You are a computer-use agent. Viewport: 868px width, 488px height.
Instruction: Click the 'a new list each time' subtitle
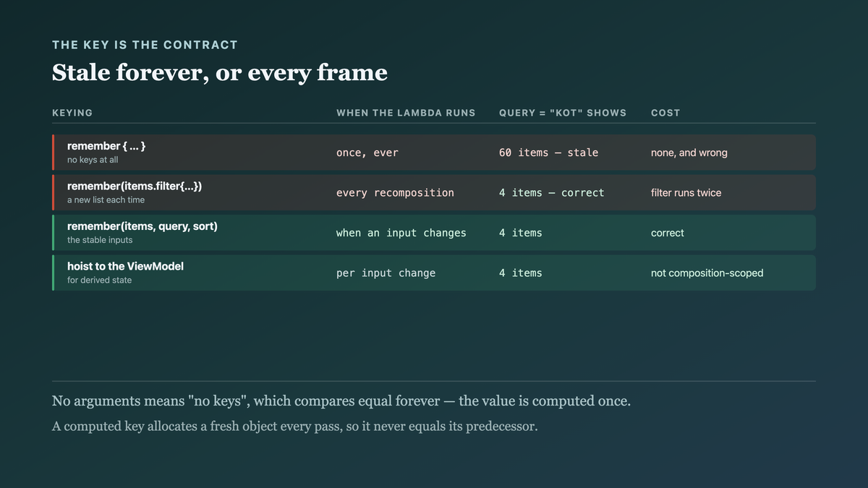click(106, 200)
